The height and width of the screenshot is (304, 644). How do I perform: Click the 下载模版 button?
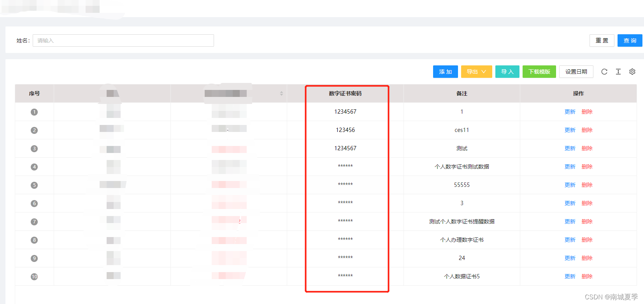click(539, 72)
